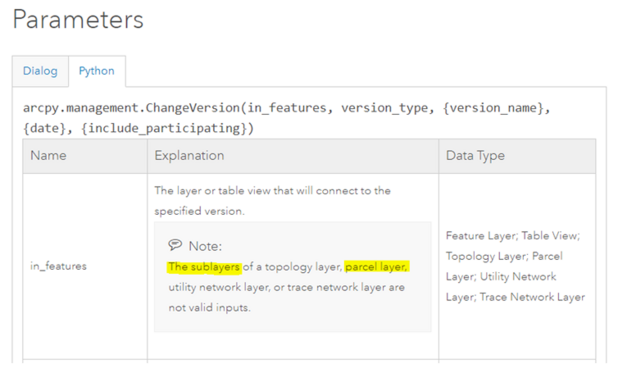Click the Note speech bubble icon
This screenshot has height=373, width=618.
click(175, 245)
